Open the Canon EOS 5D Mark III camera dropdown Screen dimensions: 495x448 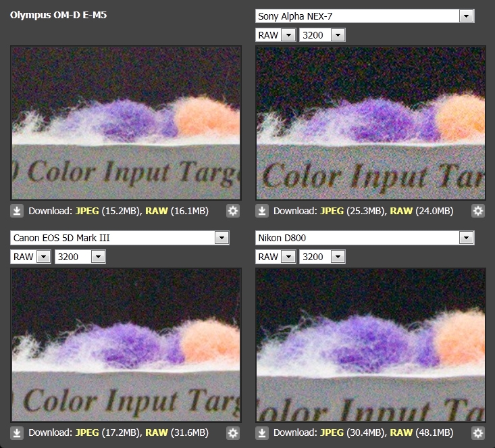click(x=120, y=238)
